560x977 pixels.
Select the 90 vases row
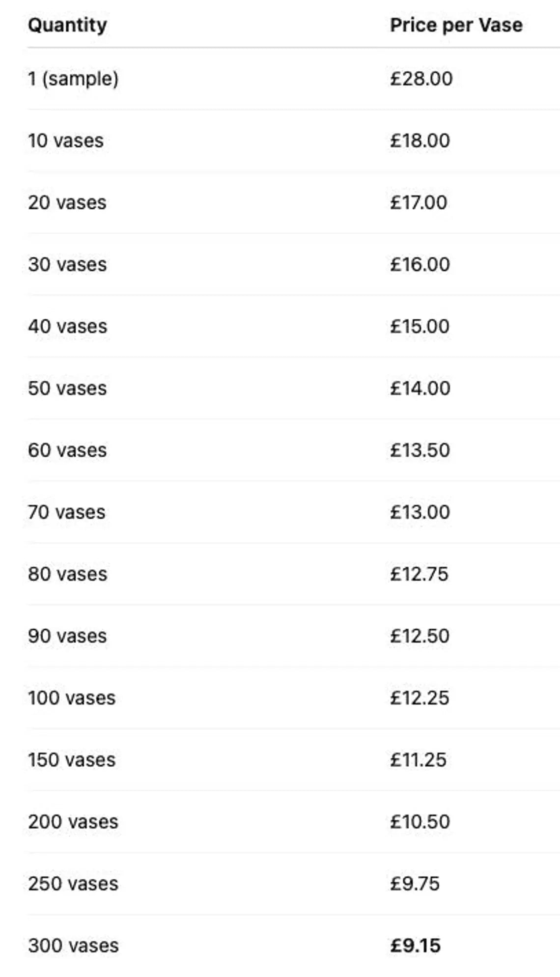pos(294,636)
